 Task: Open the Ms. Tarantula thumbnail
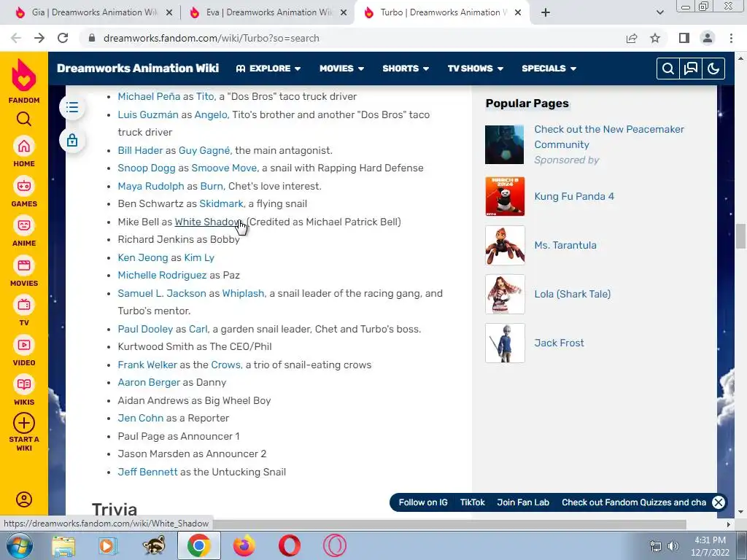pyautogui.click(x=505, y=245)
